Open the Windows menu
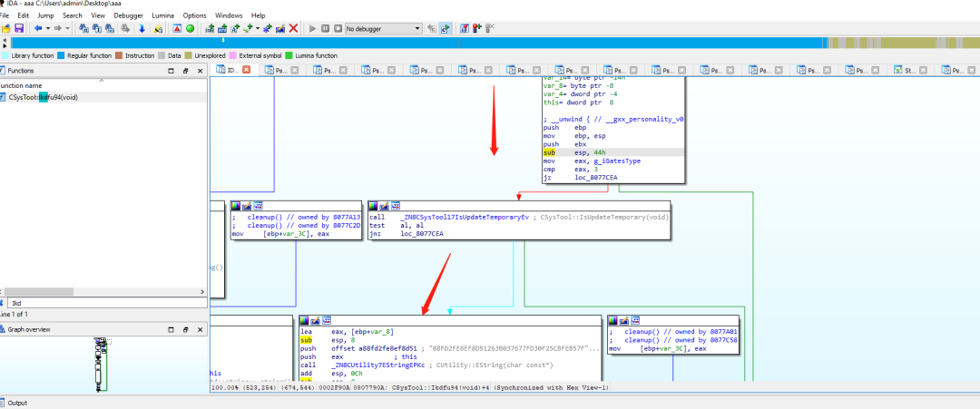The image size is (980, 409). point(229,15)
